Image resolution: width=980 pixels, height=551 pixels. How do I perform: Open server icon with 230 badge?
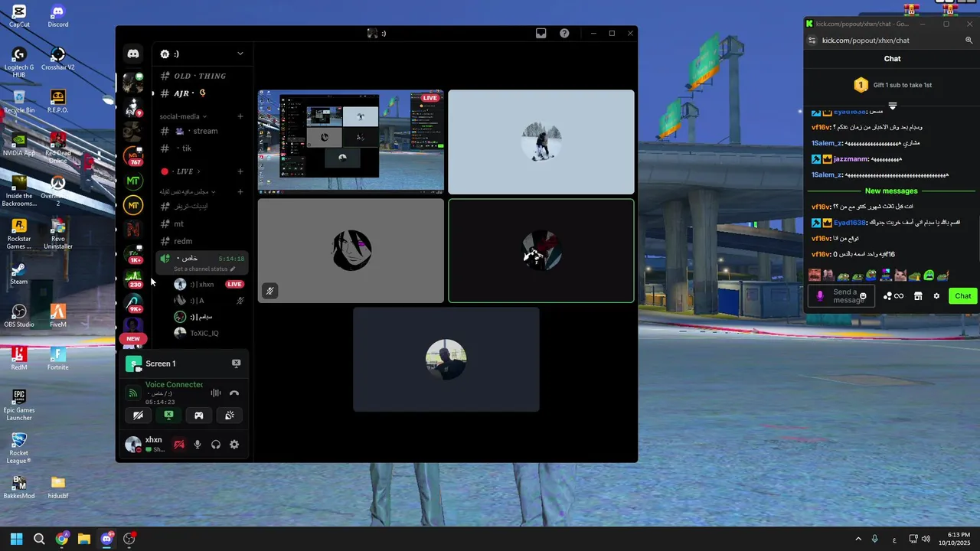pyautogui.click(x=133, y=279)
